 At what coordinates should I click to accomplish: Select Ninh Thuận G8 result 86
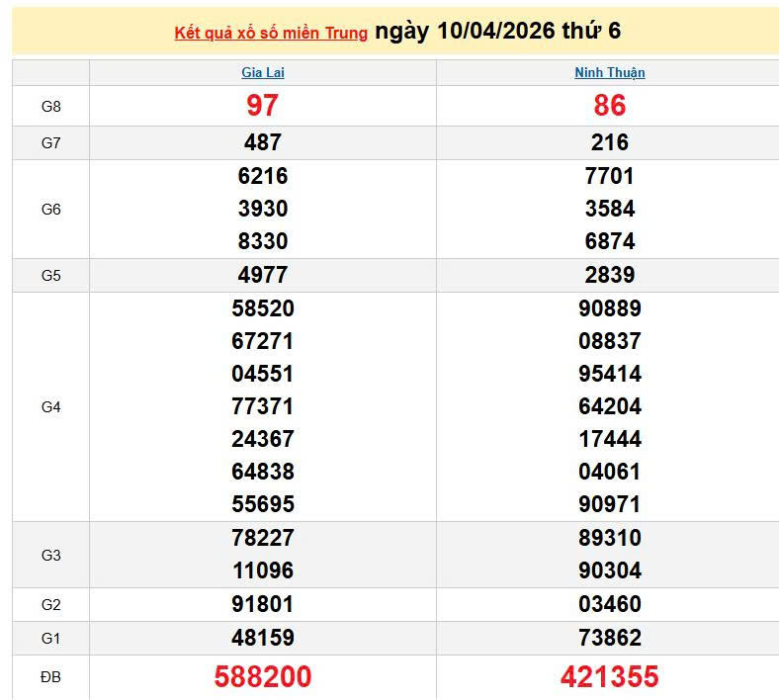click(x=610, y=106)
